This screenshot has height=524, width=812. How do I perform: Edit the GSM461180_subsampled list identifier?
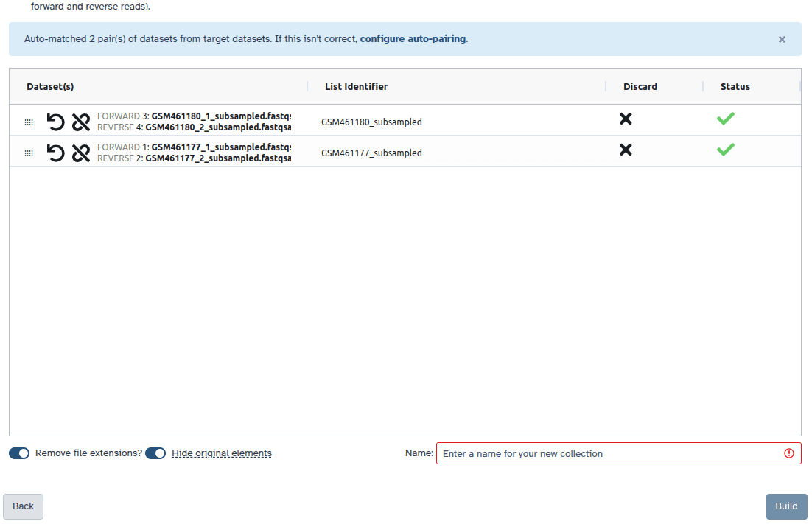point(371,122)
